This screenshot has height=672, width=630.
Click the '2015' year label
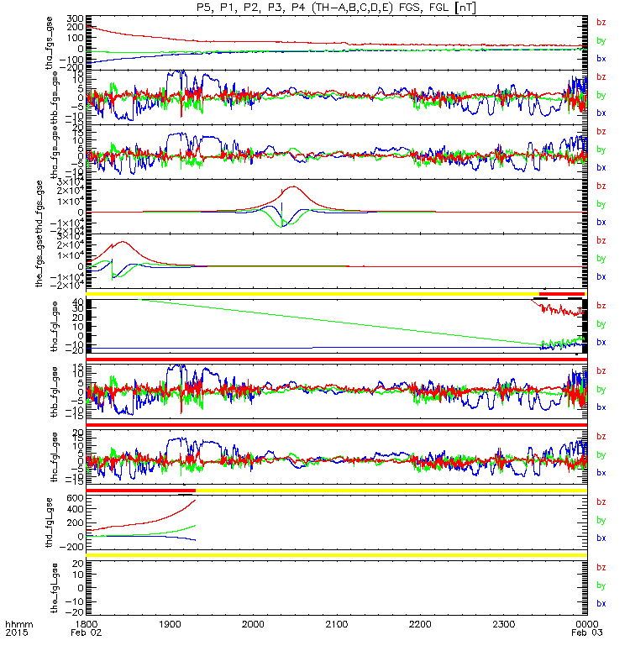point(16,633)
